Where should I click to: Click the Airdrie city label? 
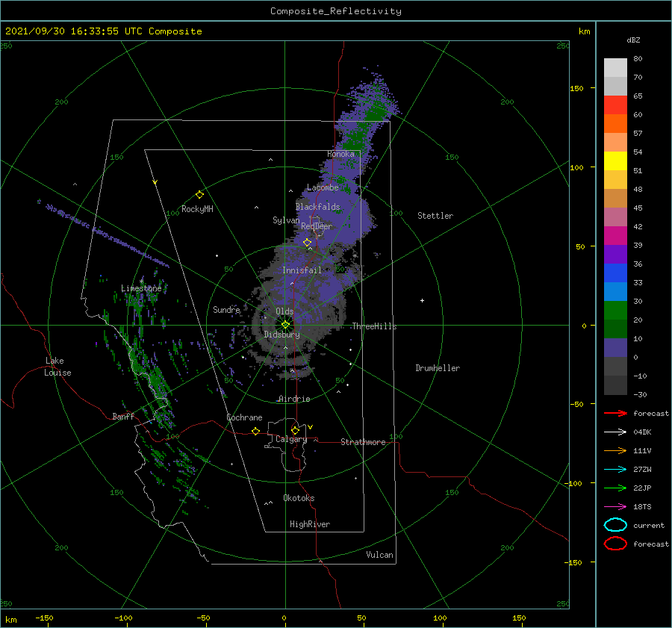coord(294,399)
